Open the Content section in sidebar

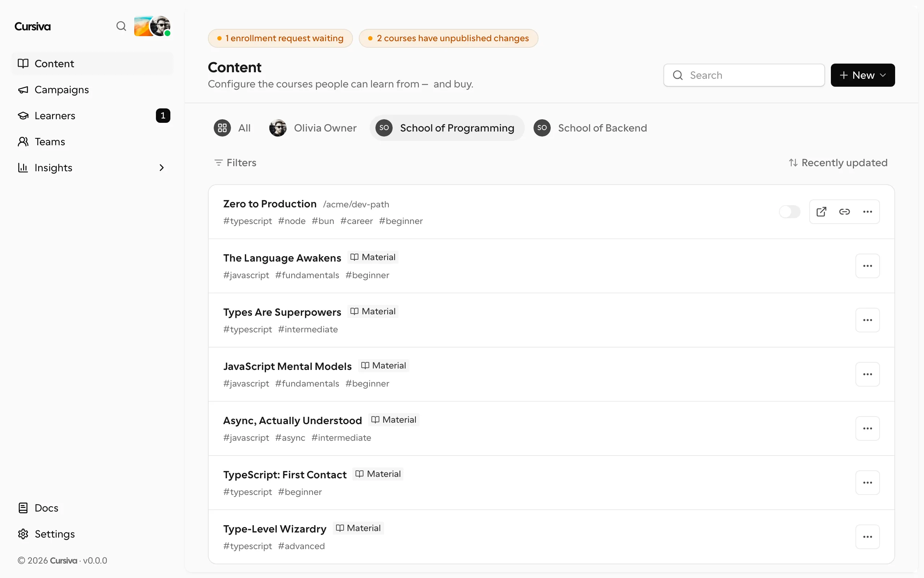[x=92, y=64]
